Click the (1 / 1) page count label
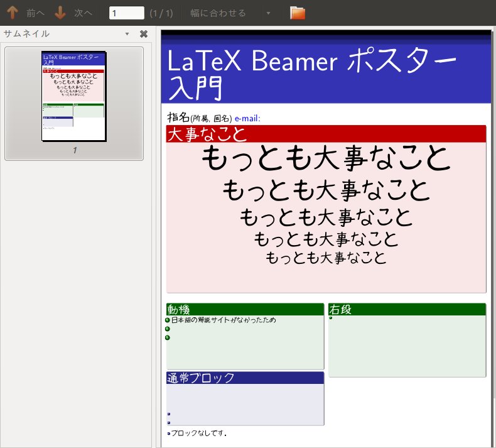This screenshot has height=448, width=496. coord(161,13)
